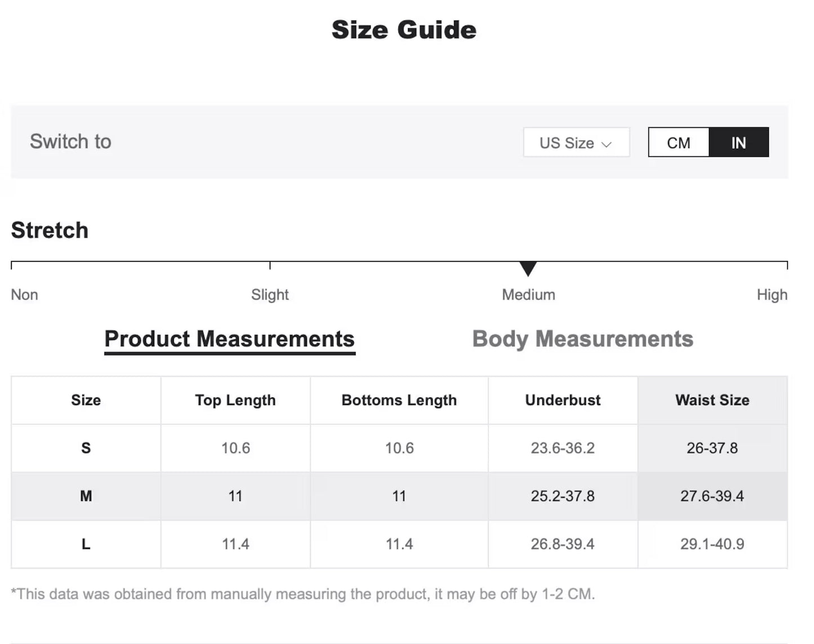Screen dimensions: 814x644
Task: Click the 26.8-39.4 underbust cell
Action: (x=562, y=544)
